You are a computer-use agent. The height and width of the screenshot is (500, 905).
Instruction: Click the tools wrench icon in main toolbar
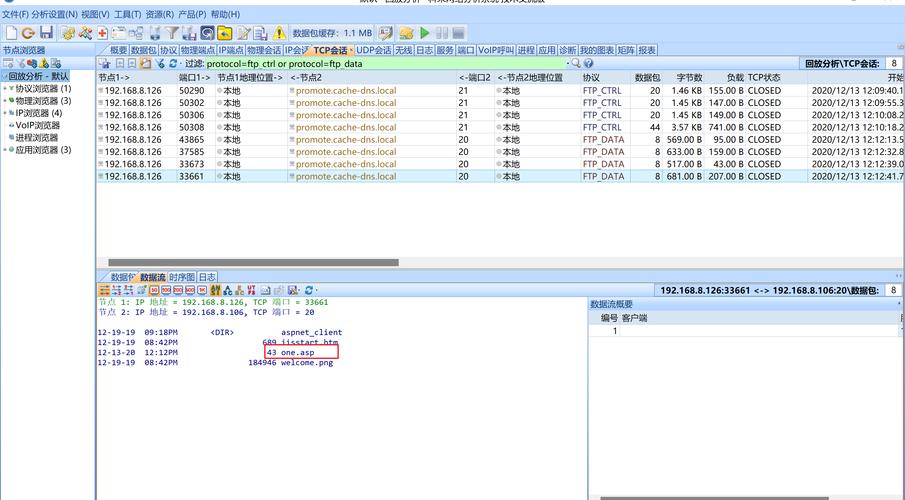[85, 33]
